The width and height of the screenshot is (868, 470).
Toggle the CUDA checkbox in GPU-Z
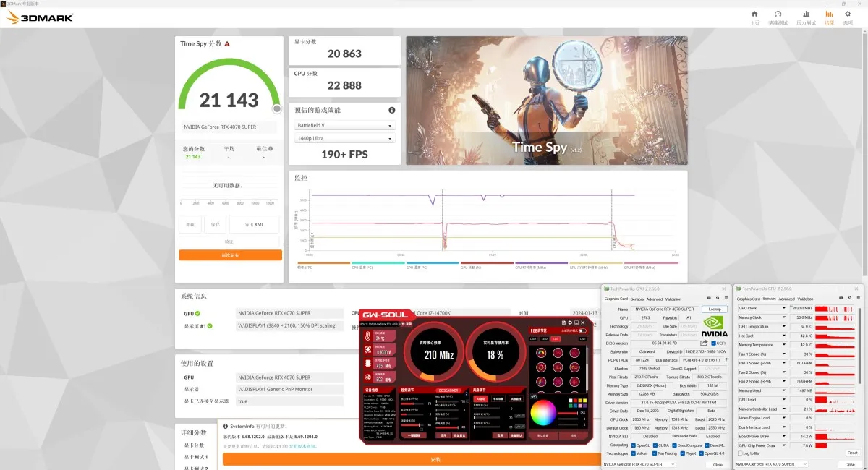[x=655, y=445]
